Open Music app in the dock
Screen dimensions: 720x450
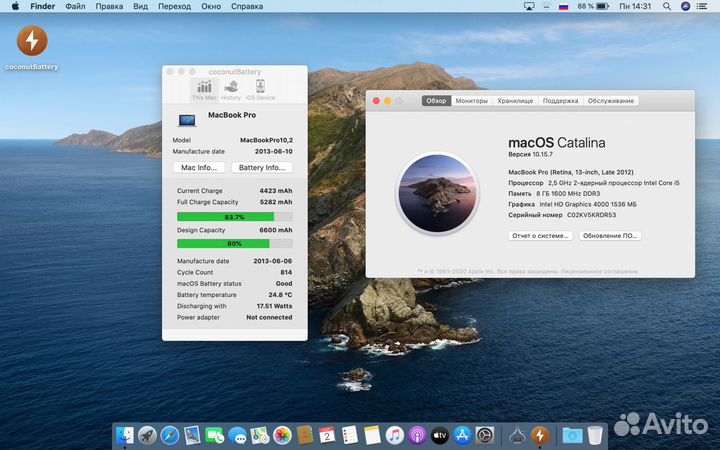394,435
